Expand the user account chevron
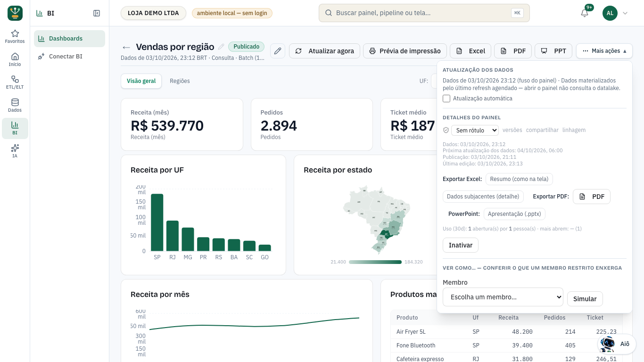The height and width of the screenshot is (362, 644). pyautogui.click(x=625, y=13)
